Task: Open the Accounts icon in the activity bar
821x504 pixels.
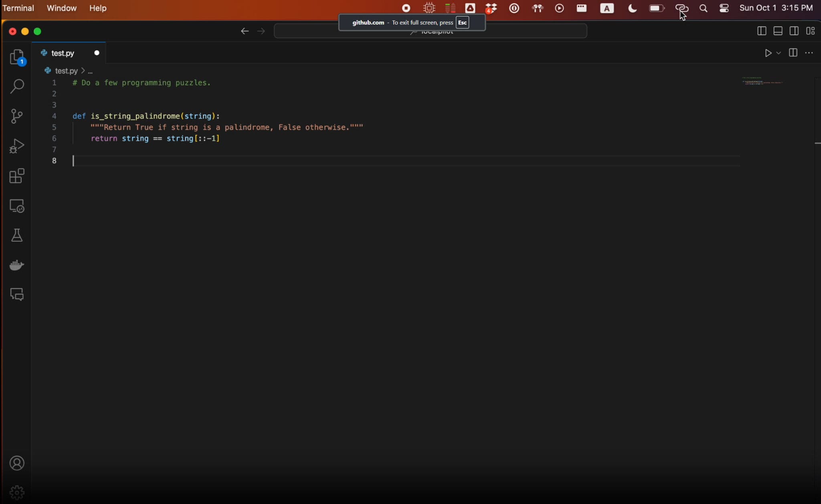Action: 17,463
